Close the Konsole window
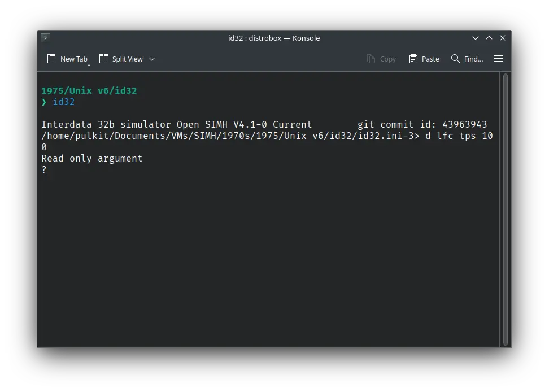This screenshot has width=549, height=392. coord(502,38)
